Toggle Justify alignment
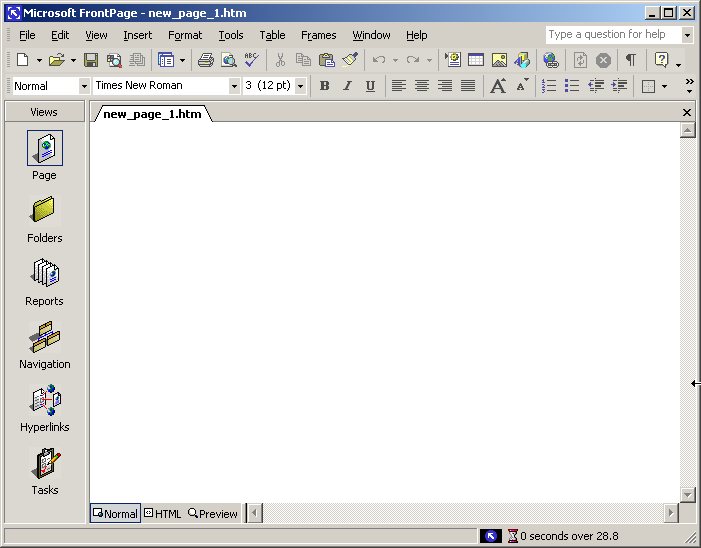The height and width of the screenshot is (548, 701). click(468, 85)
